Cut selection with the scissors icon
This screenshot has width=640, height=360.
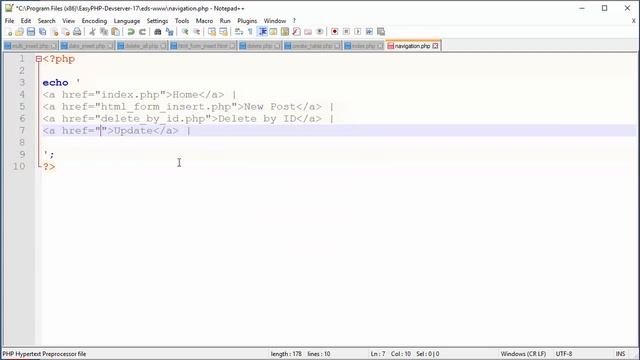click(92, 32)
